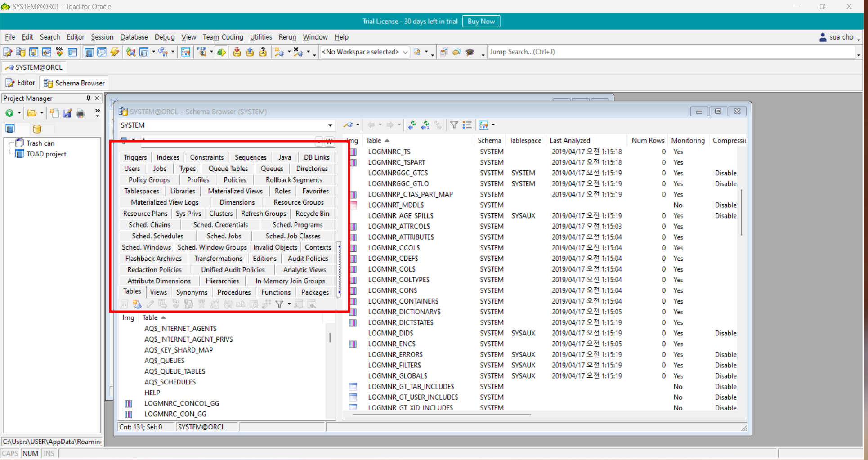Screen dimensions: 868x460
Task: Expand the Add dropdown arrow in Project Manager
Action: [x=19, y=113]
